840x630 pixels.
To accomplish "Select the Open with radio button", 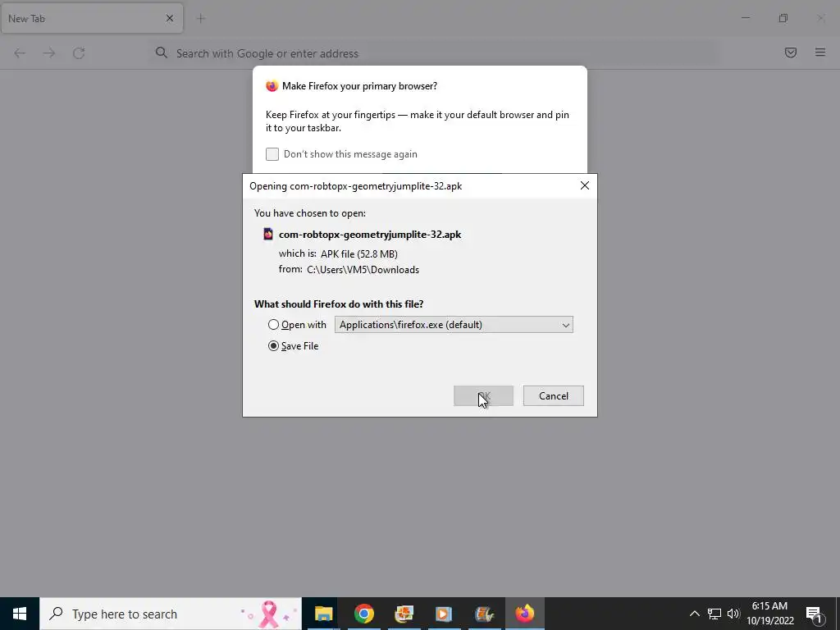I will click(x=273, y=325).
